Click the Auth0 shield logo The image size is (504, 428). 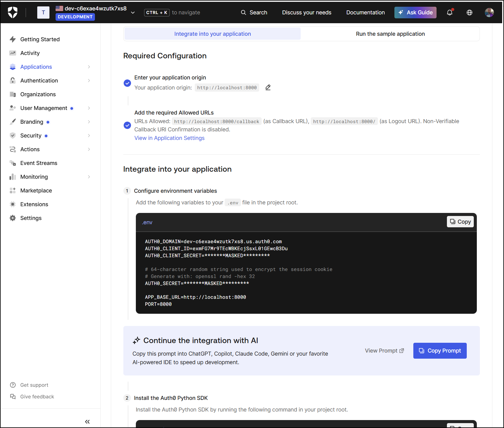[13, 13]
